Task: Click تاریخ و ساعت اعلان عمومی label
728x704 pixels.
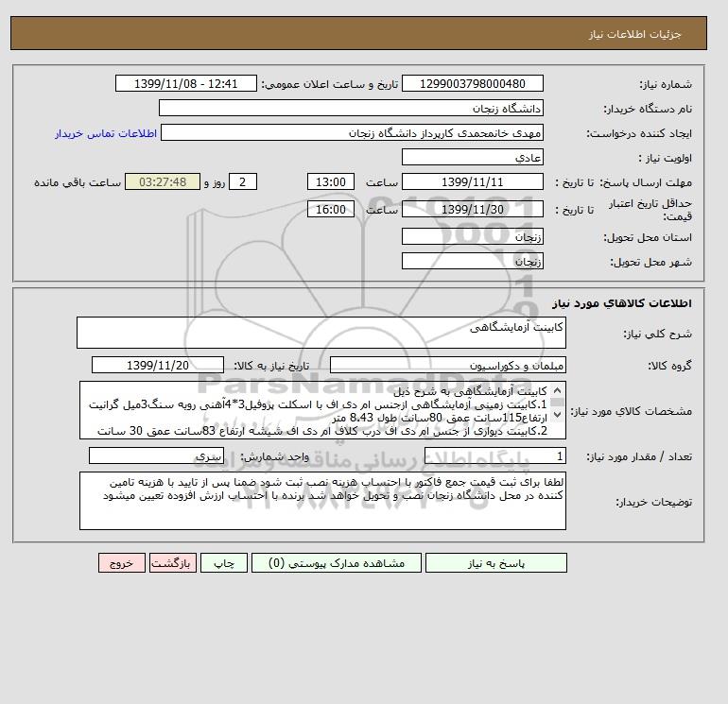Action: click(330, 84)
